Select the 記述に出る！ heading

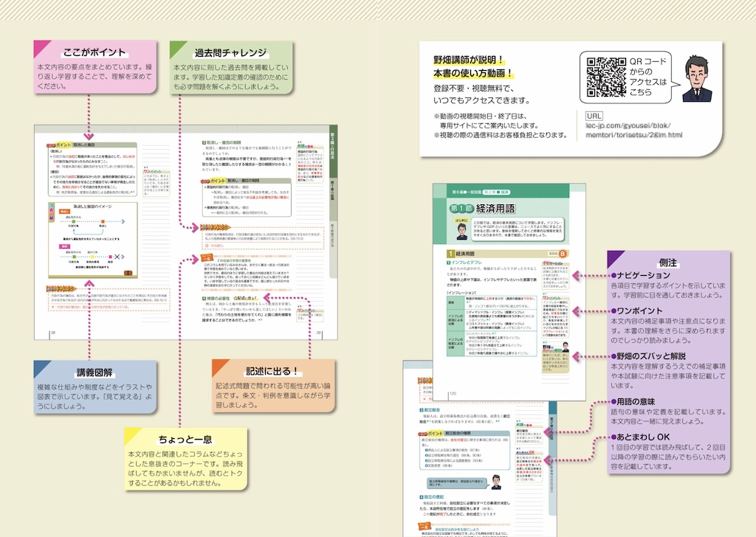click(x=272, y=371)
